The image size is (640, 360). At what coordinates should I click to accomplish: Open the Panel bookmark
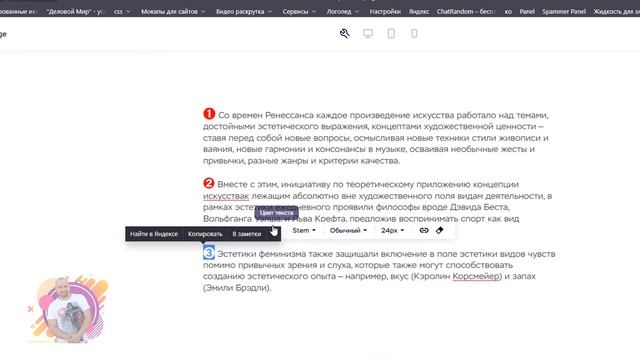(x=527, y=11)
